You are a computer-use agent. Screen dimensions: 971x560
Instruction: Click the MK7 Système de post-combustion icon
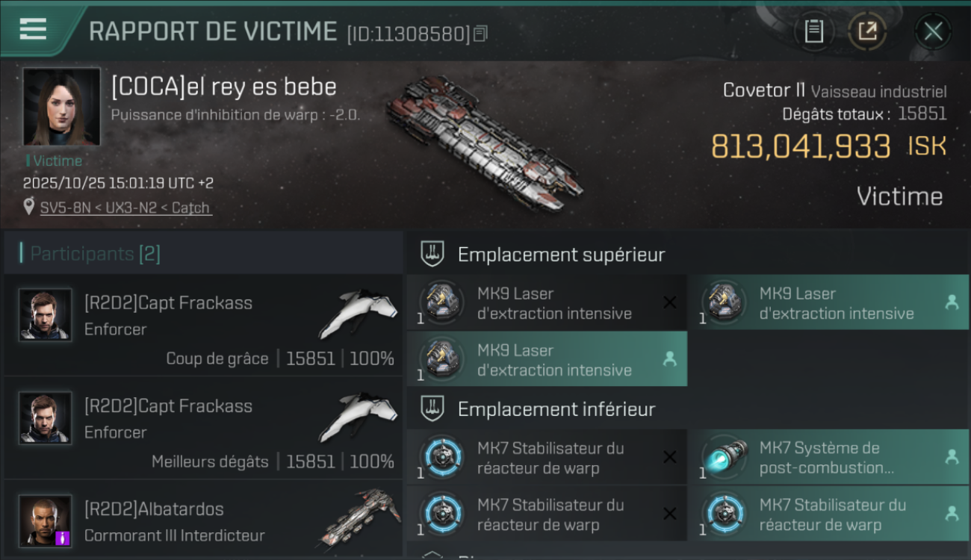724,457
